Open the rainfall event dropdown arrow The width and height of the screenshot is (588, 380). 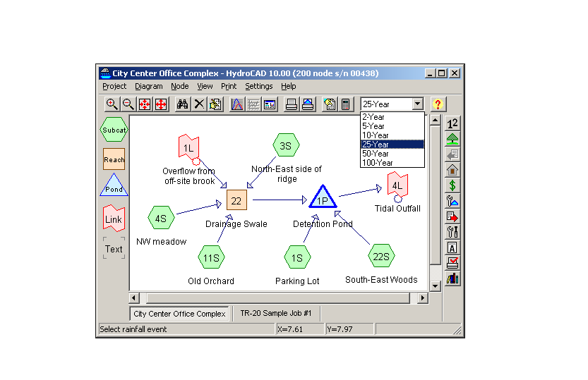point(418,104)
